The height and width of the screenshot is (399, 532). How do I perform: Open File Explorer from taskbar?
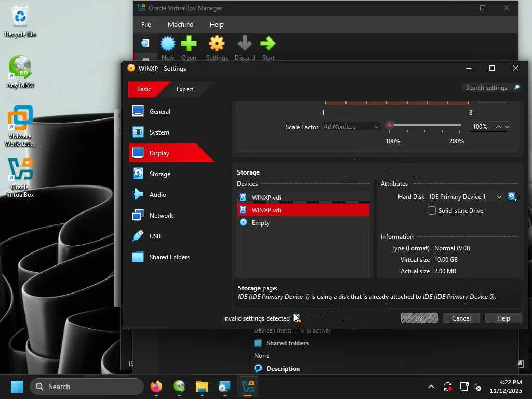(202, 387)
